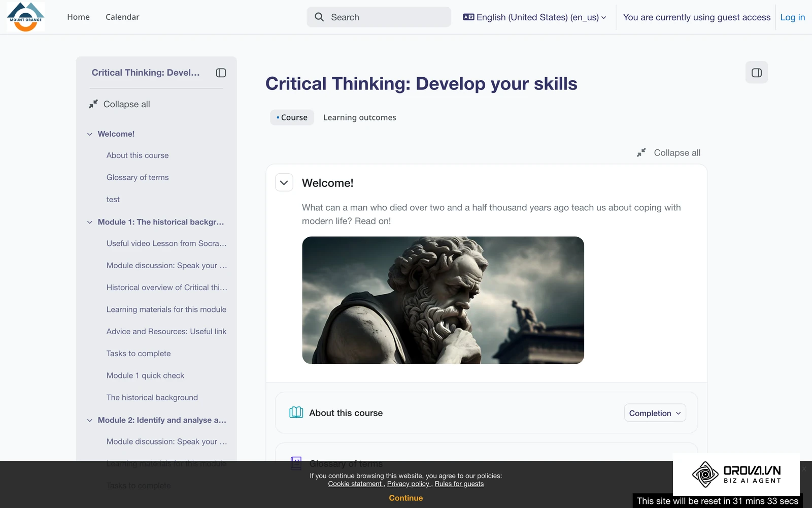
Task: Click the Welcome! section heading
Action: click(328, 183)
